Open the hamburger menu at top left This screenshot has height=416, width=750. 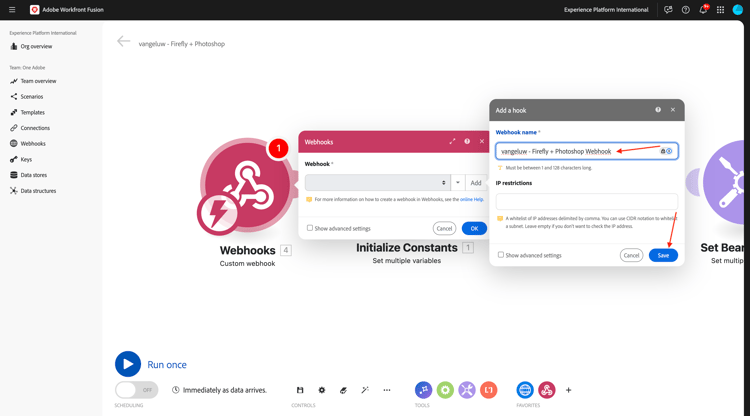point(12,10)
